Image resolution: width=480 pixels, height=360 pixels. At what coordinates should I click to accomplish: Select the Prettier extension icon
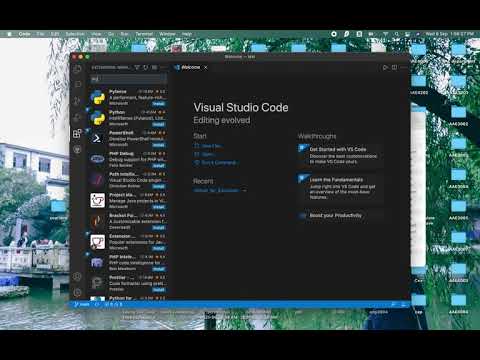point(98,283)
